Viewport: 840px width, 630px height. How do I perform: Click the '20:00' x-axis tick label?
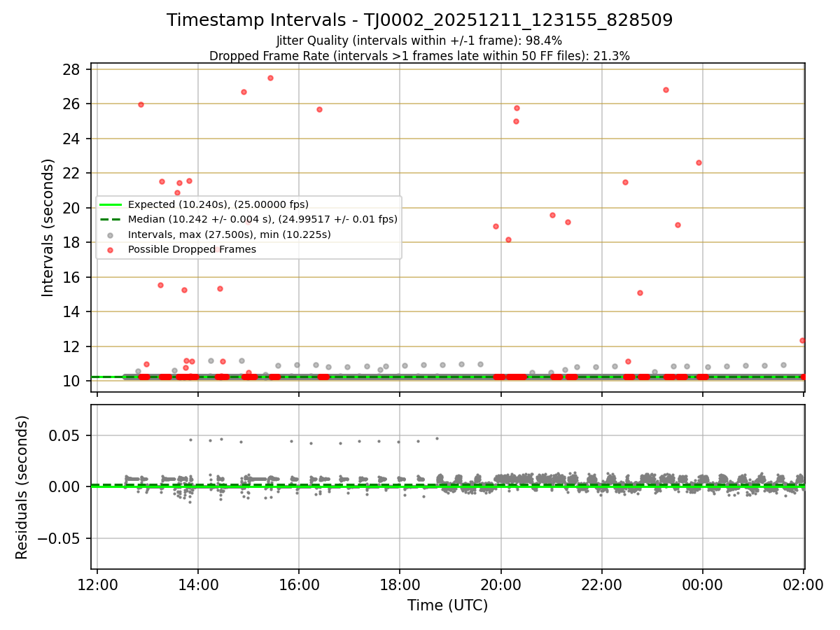(x=500, y=584)
